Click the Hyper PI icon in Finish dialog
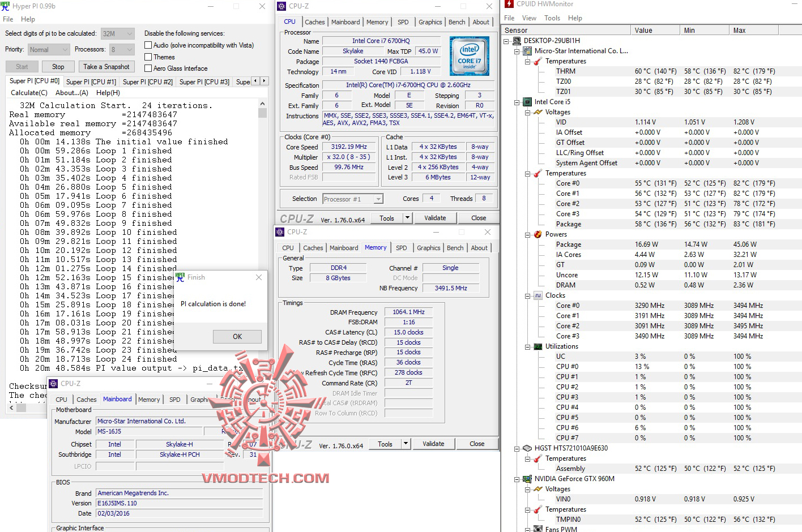This screenshot has height=532, width=802. tap(180, 277)
